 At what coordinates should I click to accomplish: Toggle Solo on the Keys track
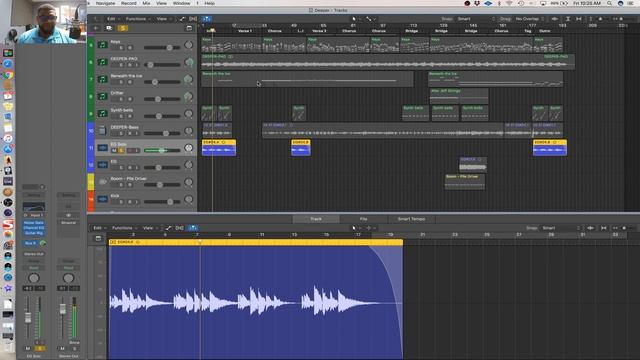121,48
